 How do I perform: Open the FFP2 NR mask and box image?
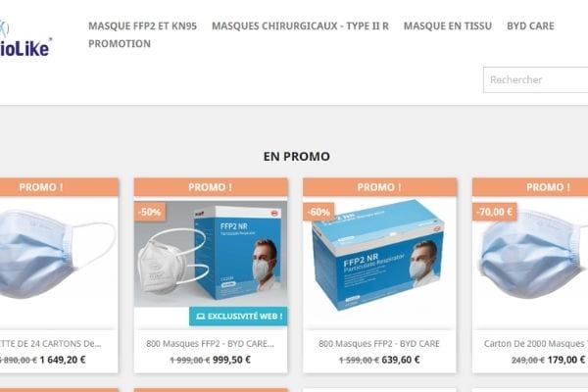(x=211, y=254)
